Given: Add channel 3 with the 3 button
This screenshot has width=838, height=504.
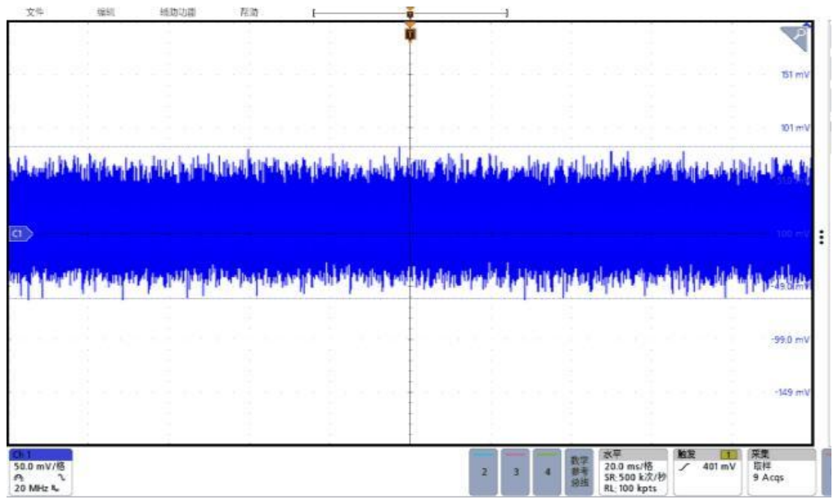Looking at the screenshot, I should [x=516, y=472].
